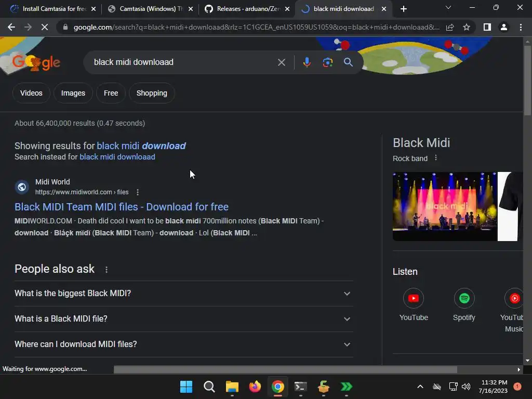Expand 'What is a Black MIDI file?'
The width and height of the screenshot is (532, 399).
(x=183, y=319)
